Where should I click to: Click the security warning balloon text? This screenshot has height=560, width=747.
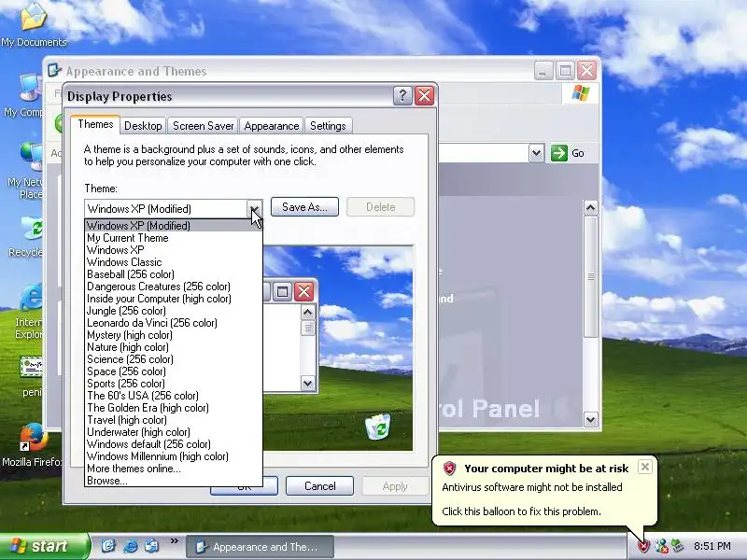pos(531,499)
